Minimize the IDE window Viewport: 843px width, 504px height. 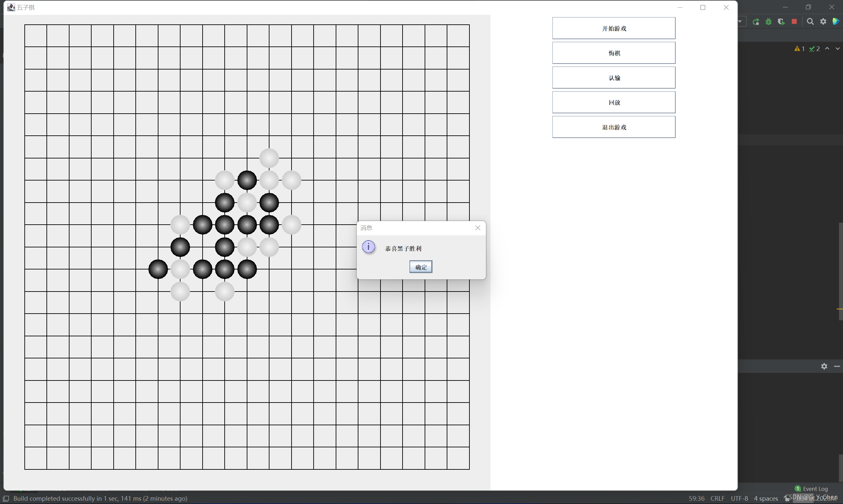point(785,7)
